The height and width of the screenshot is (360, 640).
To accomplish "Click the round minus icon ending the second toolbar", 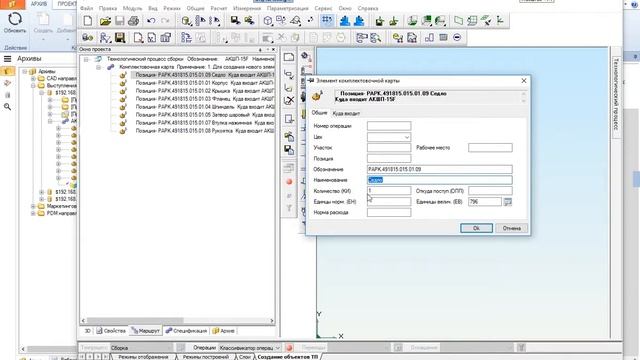I will pos(457,38).
